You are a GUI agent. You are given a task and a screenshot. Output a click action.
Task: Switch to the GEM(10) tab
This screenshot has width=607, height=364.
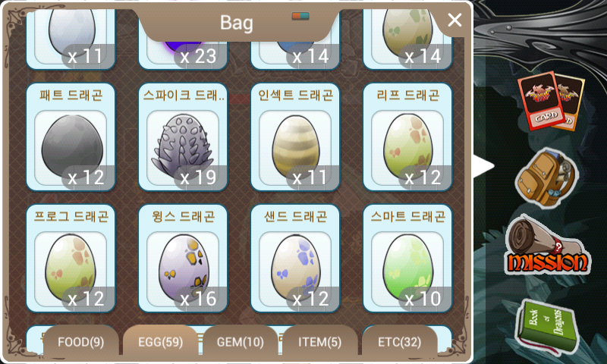pyautogui.click(x=240, y=341)
